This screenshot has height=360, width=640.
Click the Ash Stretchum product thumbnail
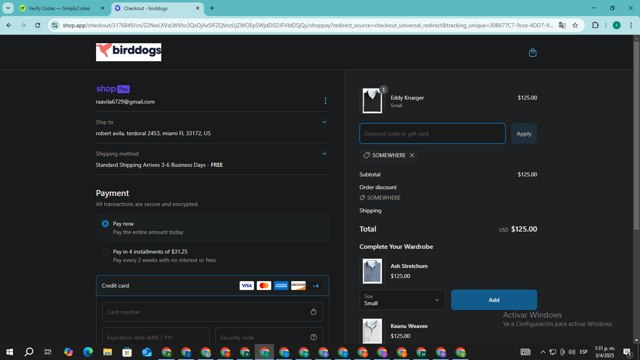pyautogui.click(x=372, y=271)
